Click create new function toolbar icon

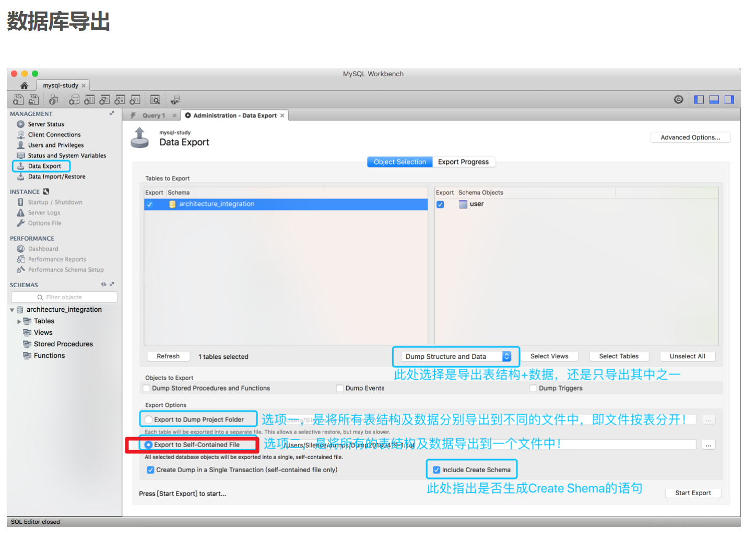click(x=135, y=99)
